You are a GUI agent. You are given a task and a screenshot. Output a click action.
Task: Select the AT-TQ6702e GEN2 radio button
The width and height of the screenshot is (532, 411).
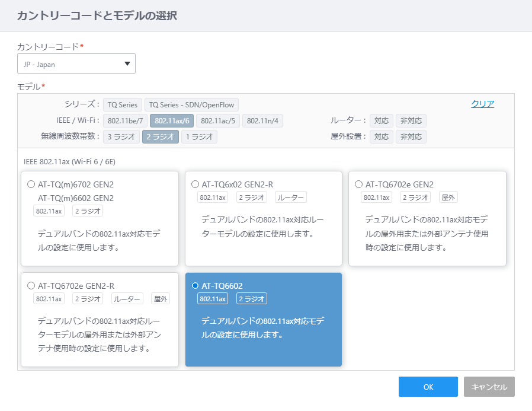358,184
